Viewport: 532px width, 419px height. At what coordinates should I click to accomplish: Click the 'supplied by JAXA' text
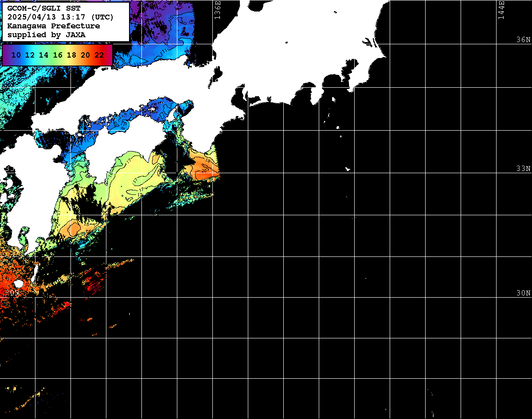coord(47,35)
